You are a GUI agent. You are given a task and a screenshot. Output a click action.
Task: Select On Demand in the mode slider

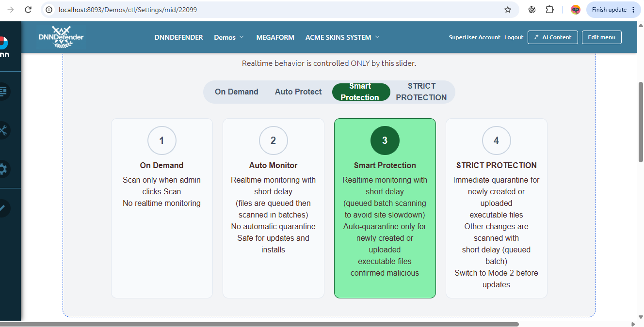(237, 92)
